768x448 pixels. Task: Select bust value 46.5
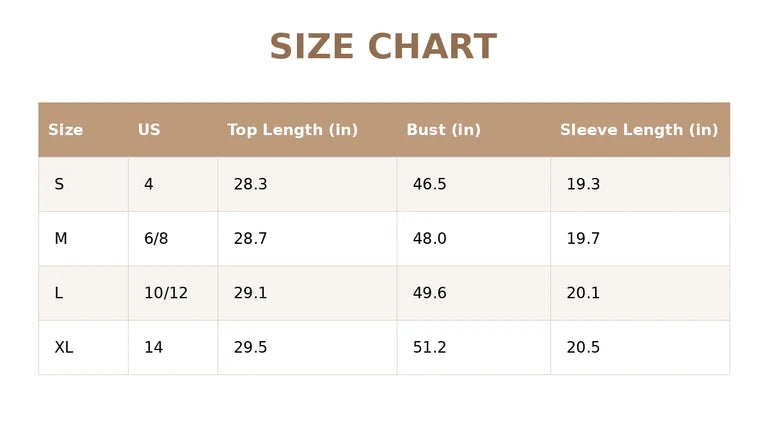pos(430,184)
